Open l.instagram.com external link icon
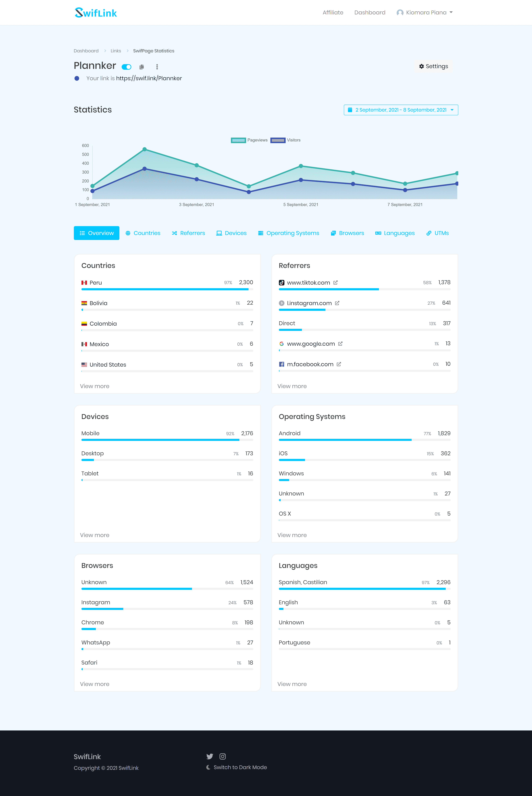This screenshot has width=532, height=796. click(x=337, y=303)
